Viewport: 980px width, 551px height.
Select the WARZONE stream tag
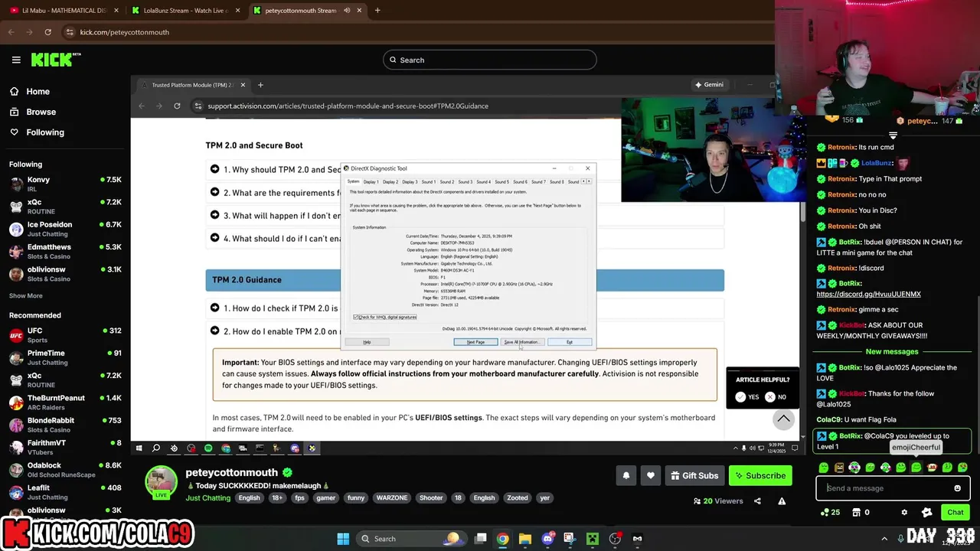coord(392,497)
